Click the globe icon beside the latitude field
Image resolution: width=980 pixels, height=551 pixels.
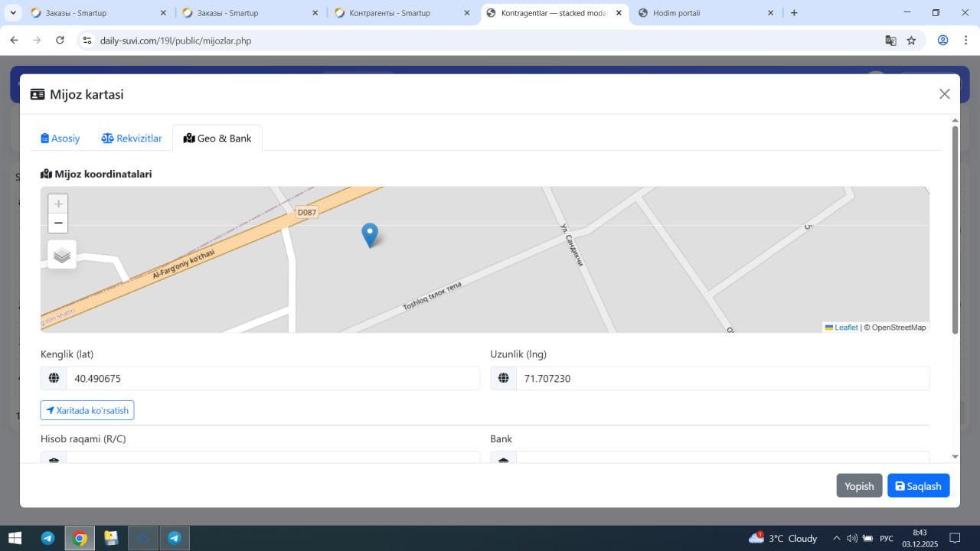tap(54, 378)
